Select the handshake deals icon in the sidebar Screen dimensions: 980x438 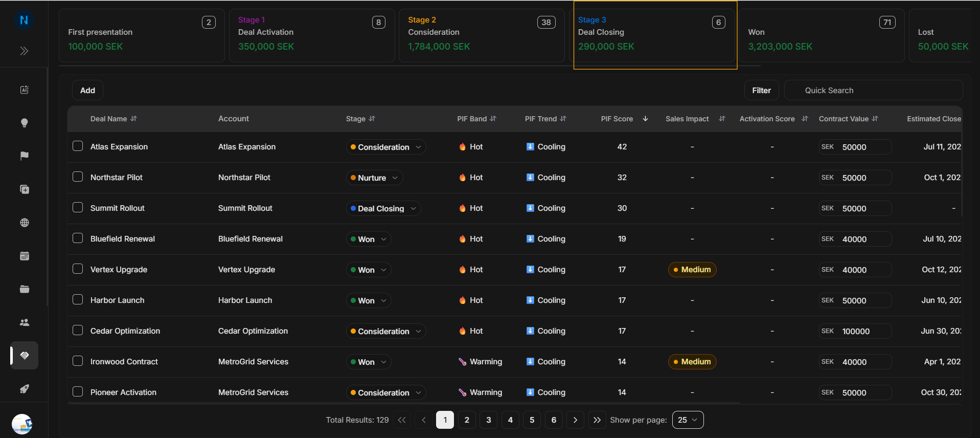point(24,355)
